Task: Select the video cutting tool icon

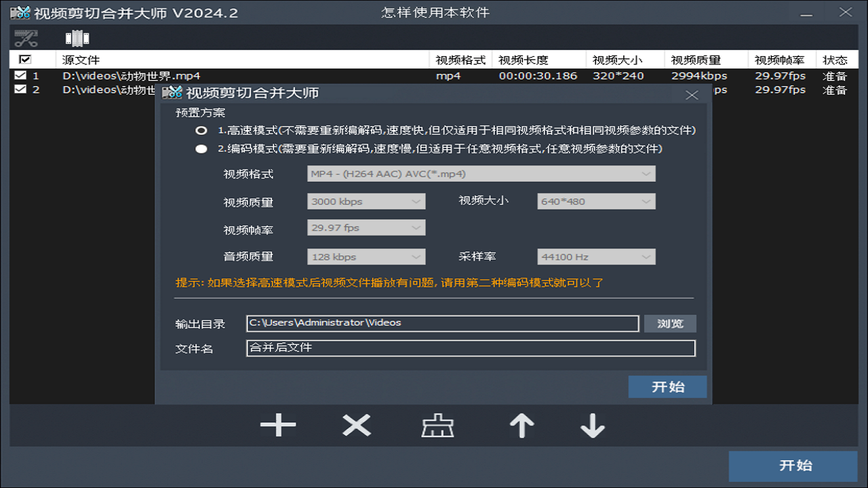Action: (25, 38)
